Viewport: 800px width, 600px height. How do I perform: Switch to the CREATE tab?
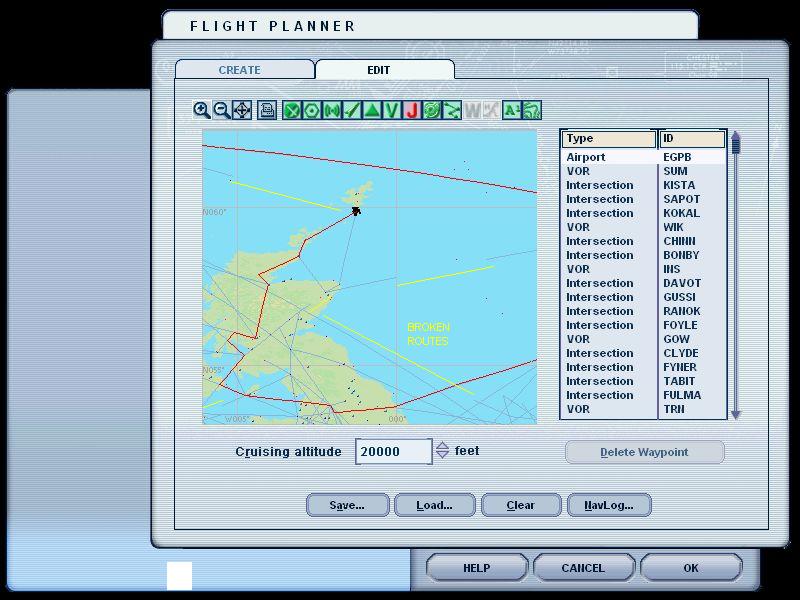(x=240, y=70)
